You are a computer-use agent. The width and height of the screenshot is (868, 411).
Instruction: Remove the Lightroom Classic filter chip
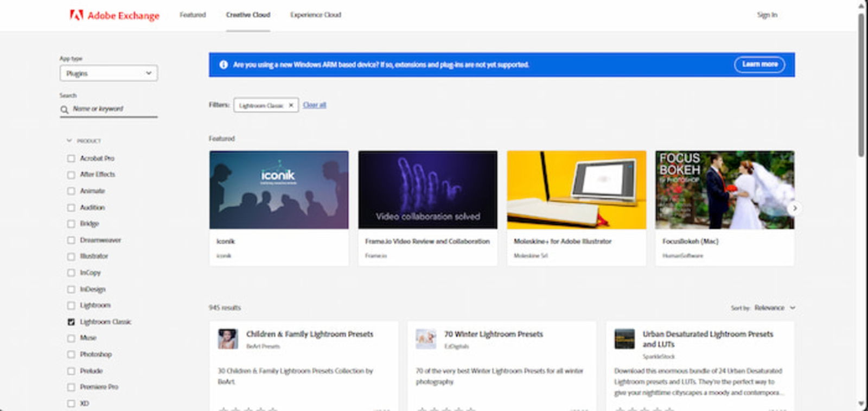coord(291,105)
